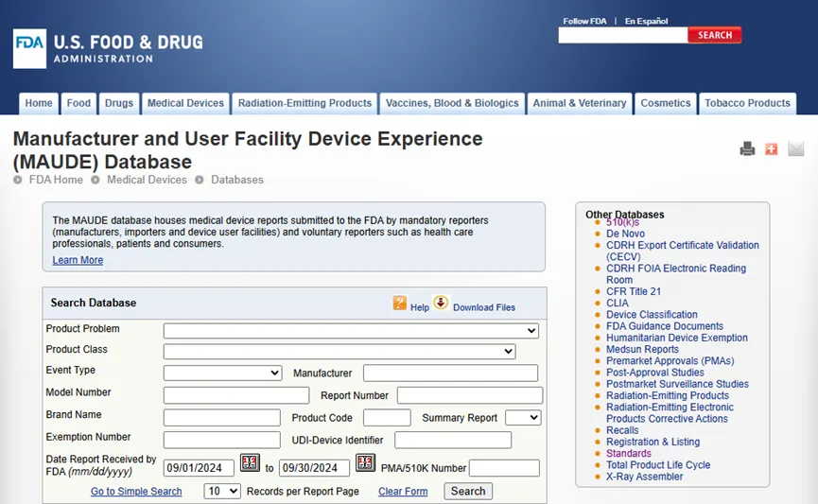Email this page via the envelope icon

(795, 149)
